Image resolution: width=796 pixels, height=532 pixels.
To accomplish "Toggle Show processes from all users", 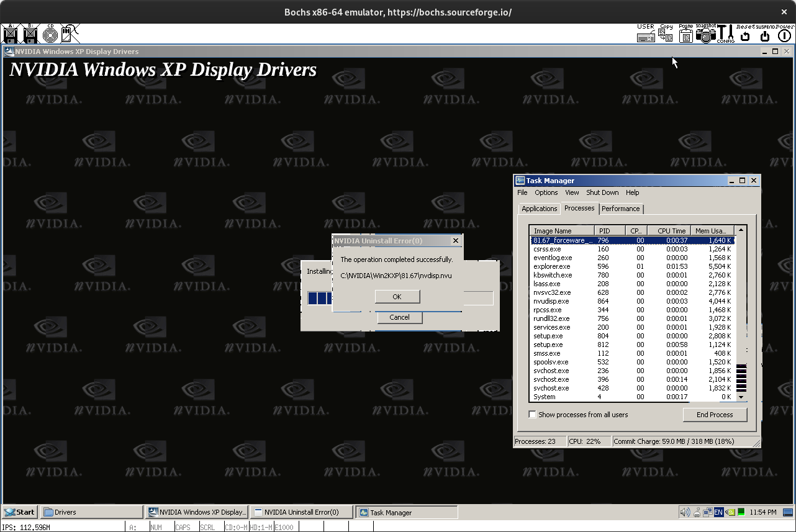I will 532,415.
